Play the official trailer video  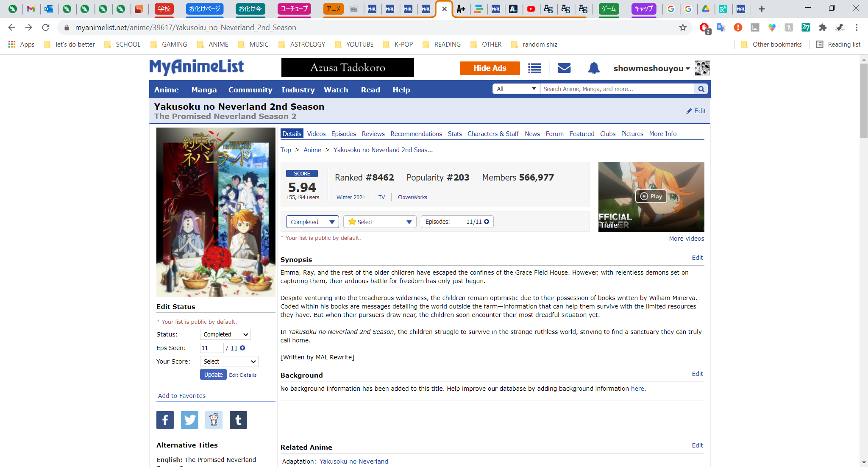(651, 196)
